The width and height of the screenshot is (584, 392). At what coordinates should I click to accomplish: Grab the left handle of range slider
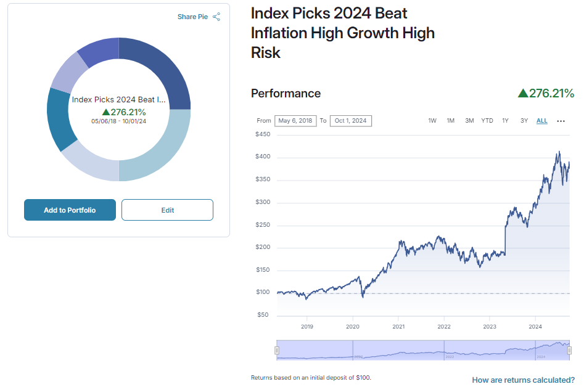tap(277, 351)
